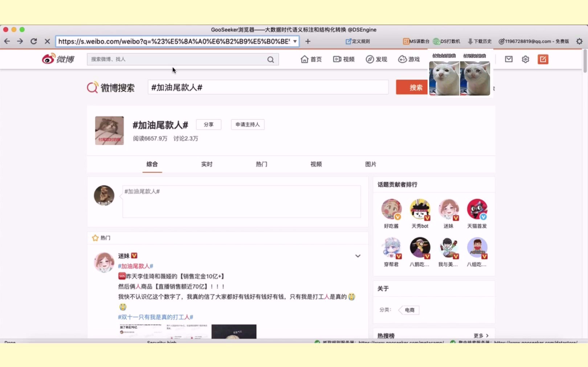
Task: Click the Weibo logo
Action: 58,59
